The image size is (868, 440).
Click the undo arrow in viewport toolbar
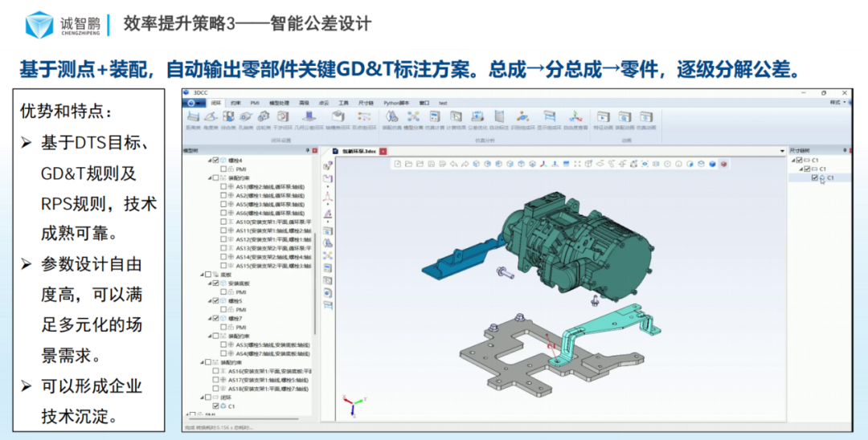point(453,164)
